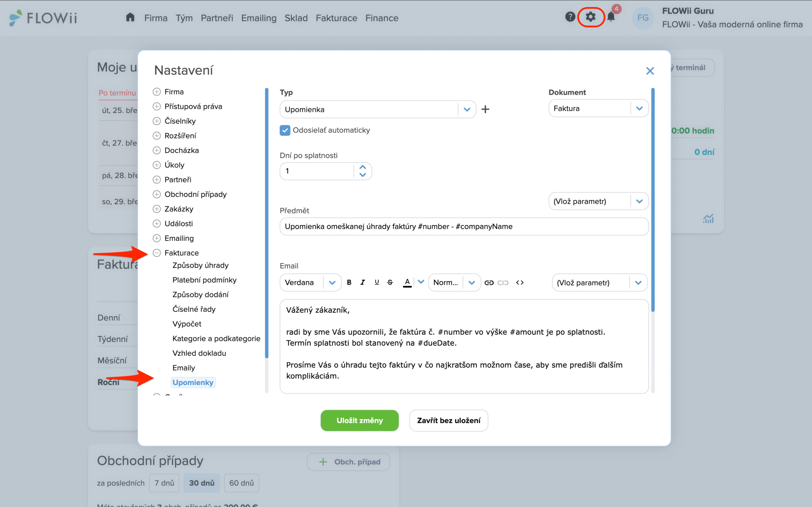The height and width of the screenshot is (507, 812).
Task: Add new type with plus icon
Action: (485, 109)
